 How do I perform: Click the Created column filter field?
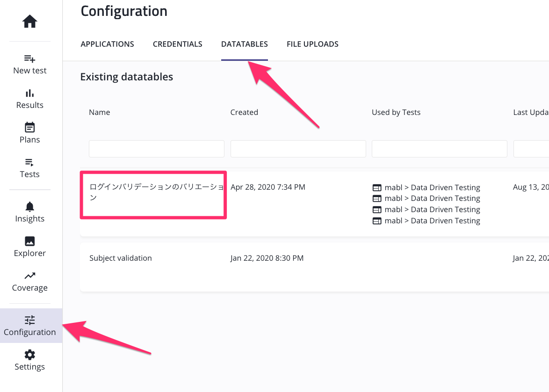298,149
